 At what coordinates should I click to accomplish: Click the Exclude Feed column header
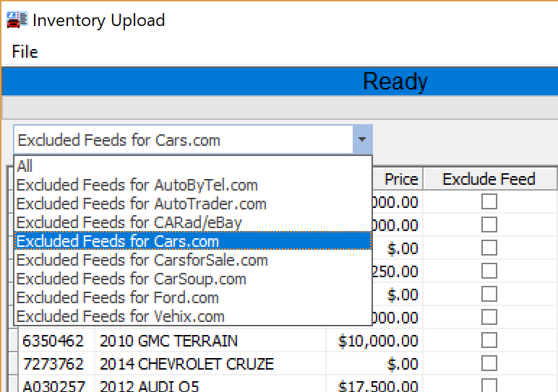(x=489, y=179)
